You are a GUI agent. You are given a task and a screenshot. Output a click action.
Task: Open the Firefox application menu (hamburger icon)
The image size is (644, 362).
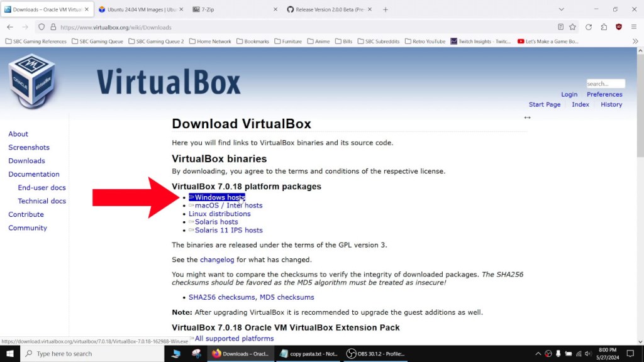(x=634, y=27)
